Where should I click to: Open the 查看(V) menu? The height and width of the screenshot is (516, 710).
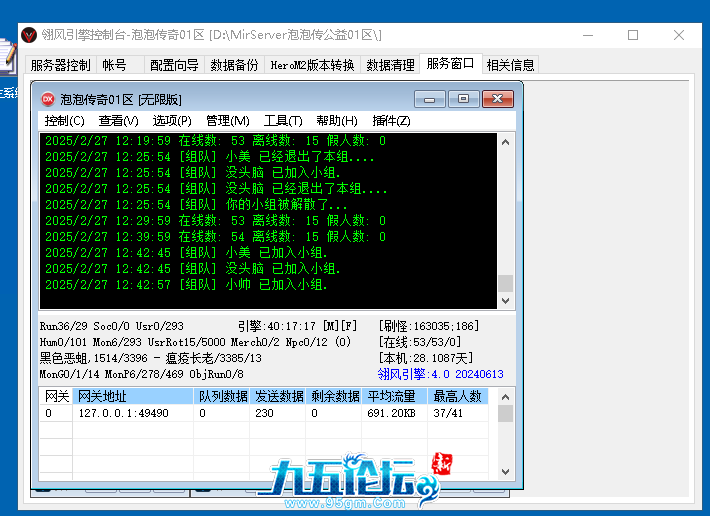118,121
